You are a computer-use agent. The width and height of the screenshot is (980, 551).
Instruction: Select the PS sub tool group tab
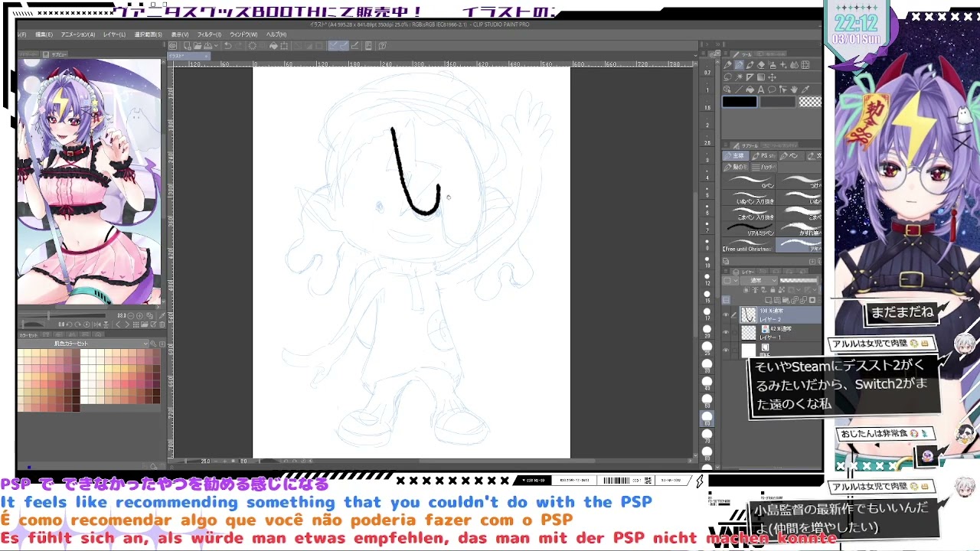click(x=764, y=156)
